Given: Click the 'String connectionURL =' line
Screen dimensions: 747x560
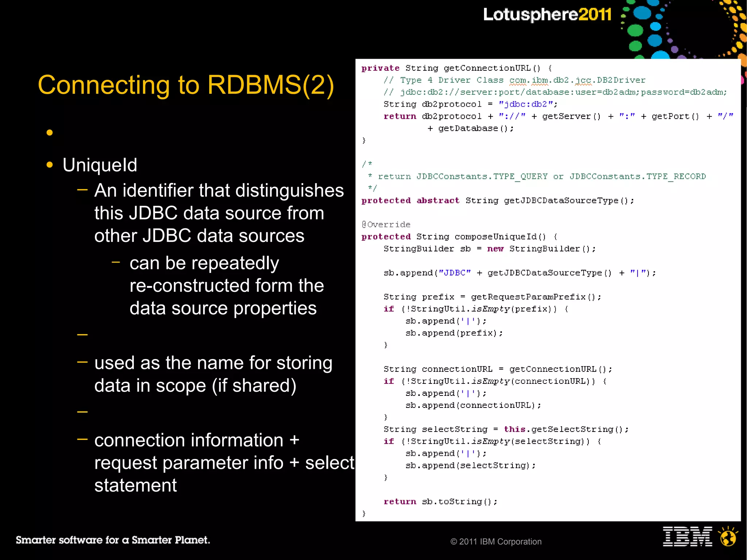Looking at the screenshot, I should click(x=498, y=369).
